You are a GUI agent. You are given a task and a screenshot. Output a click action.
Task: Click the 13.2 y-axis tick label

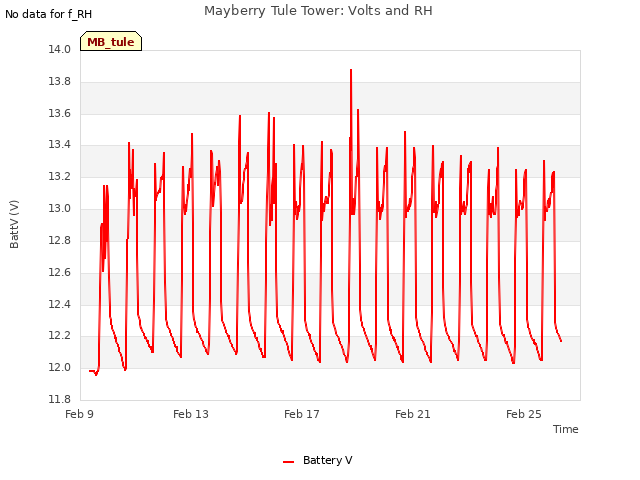[60, 176]
